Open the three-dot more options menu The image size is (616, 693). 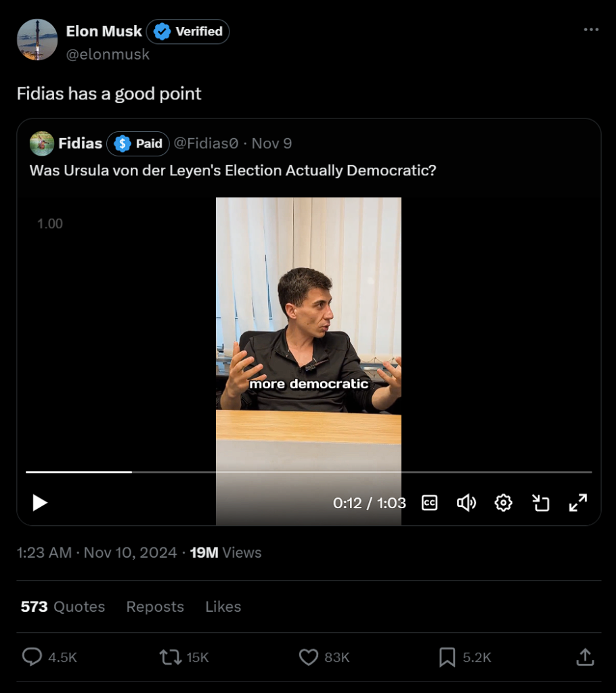[591, 30]
